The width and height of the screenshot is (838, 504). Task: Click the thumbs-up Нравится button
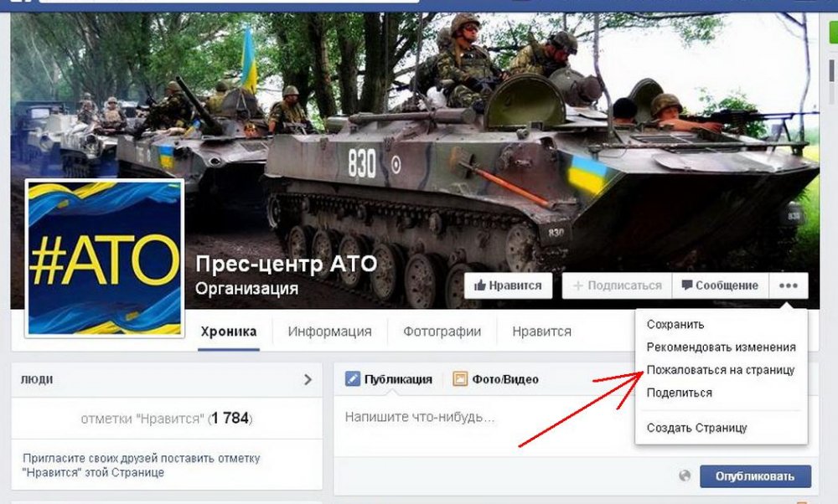(508, 285)
